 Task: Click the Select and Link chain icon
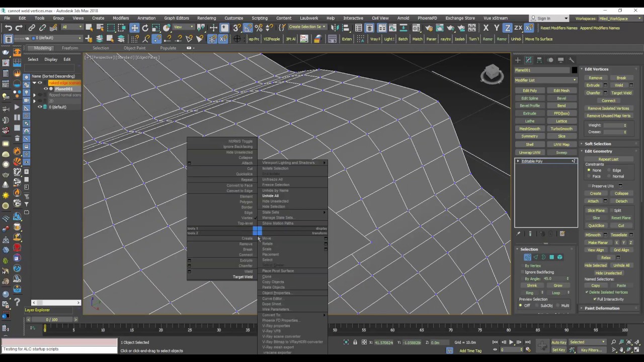point(32,28)
